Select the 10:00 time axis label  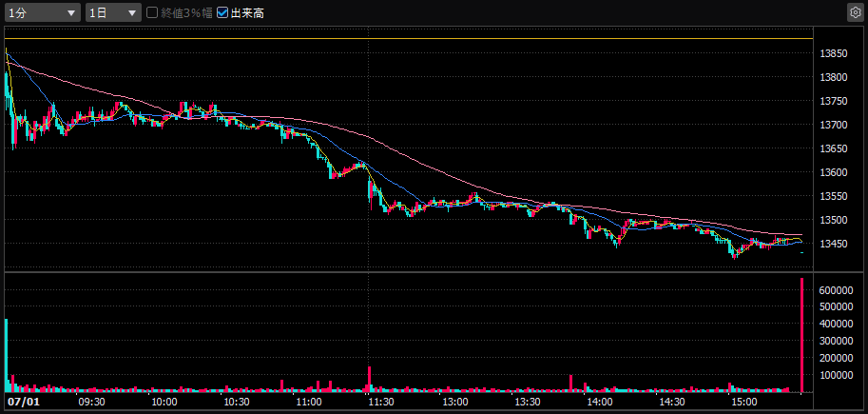coord(164,401)
